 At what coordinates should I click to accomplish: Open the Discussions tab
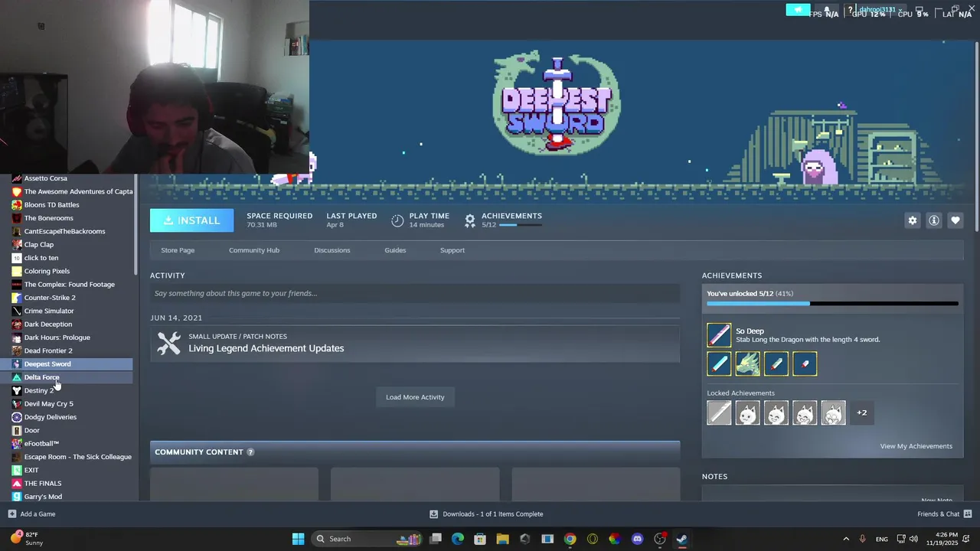click(x=332, y=250)
